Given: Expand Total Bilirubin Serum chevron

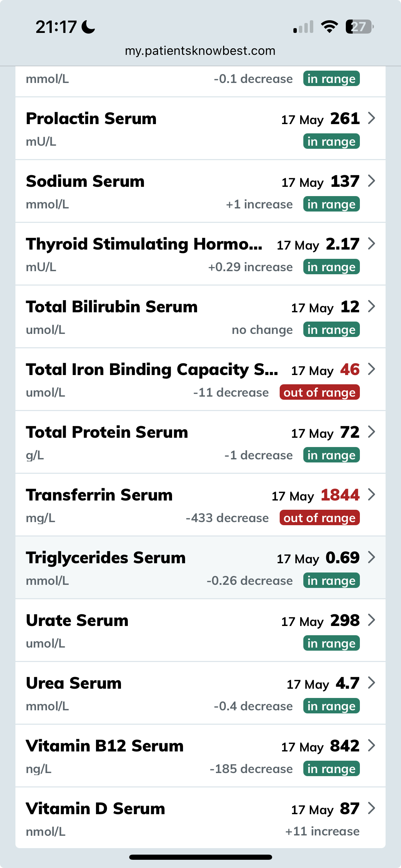Looking at the screenshot, I should [372, 306].
